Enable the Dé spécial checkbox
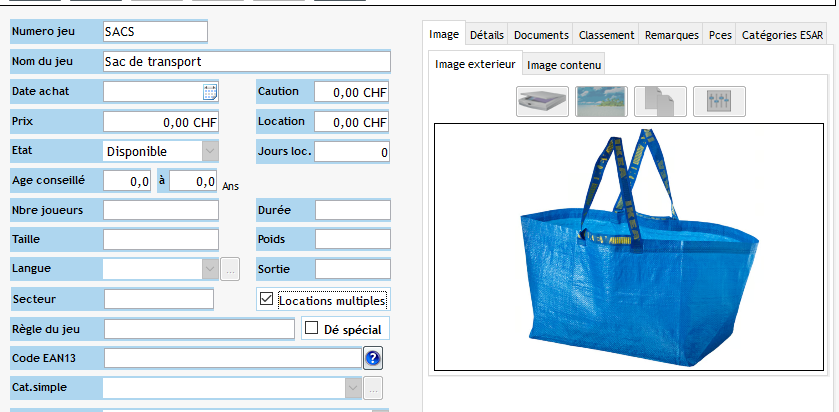Screen dimensions: 839x412 coord(312,328)
